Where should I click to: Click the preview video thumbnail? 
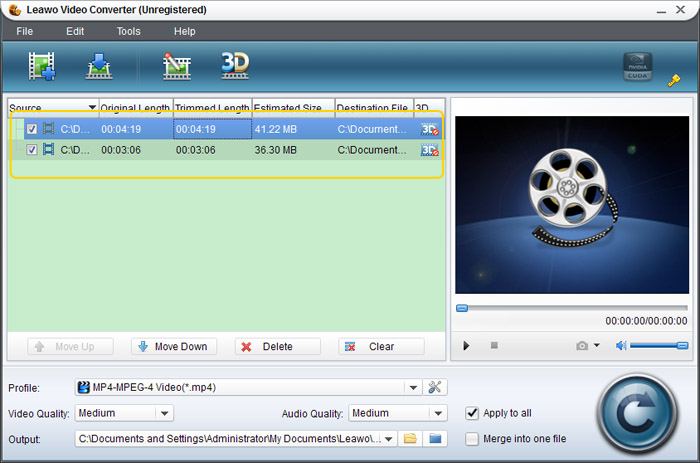[572, 205]
